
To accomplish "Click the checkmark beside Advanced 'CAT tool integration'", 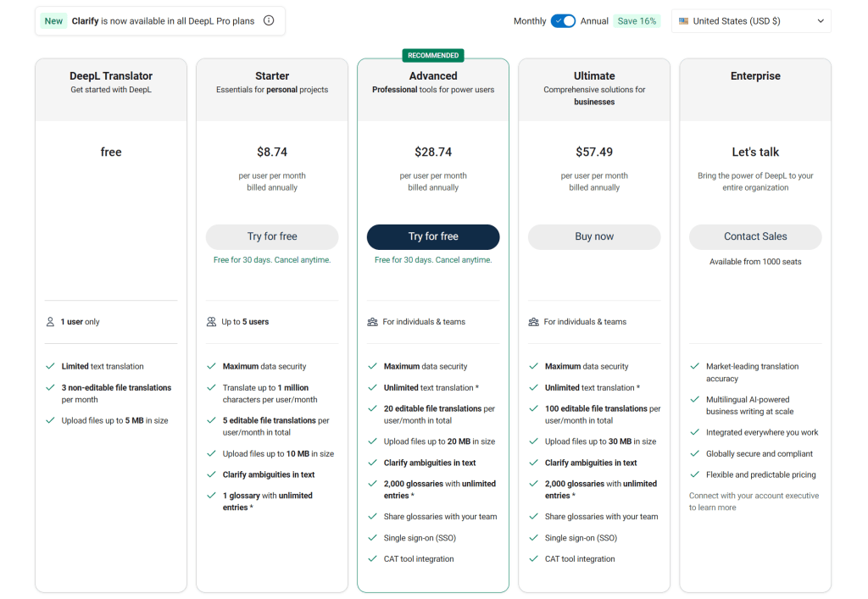I will pos(373,558).
